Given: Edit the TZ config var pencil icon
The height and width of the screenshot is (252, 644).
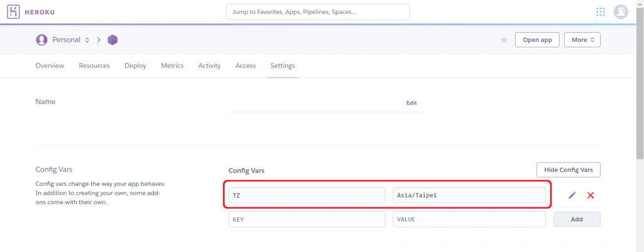Looking at the screenshot, I should (x=572, y=195).
